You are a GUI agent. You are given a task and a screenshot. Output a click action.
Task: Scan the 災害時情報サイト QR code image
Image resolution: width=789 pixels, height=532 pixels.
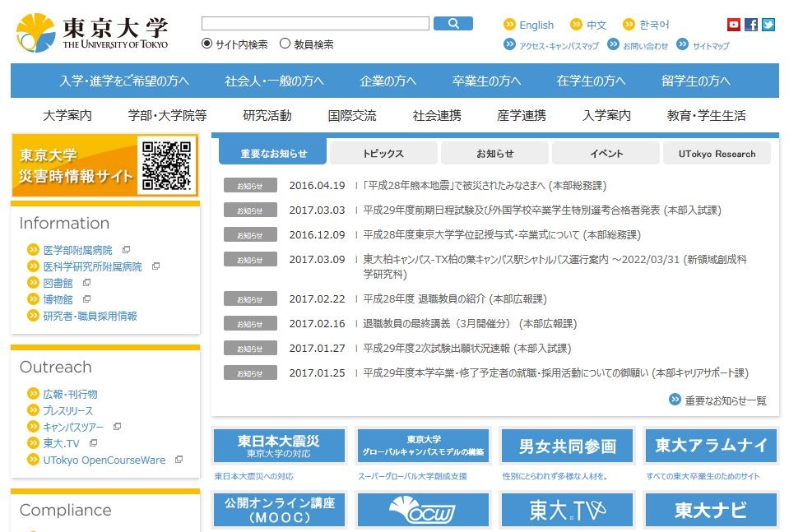(x=166, y=165)
